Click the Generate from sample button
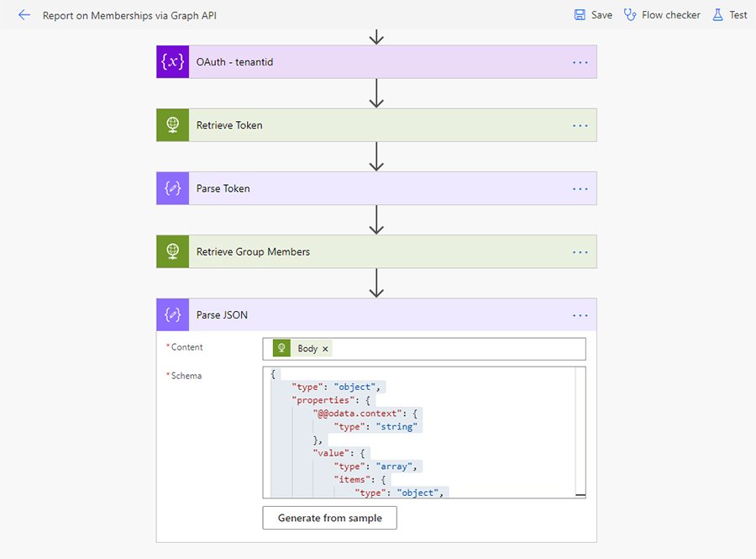The image size is (756, 559). coord(329,518)
